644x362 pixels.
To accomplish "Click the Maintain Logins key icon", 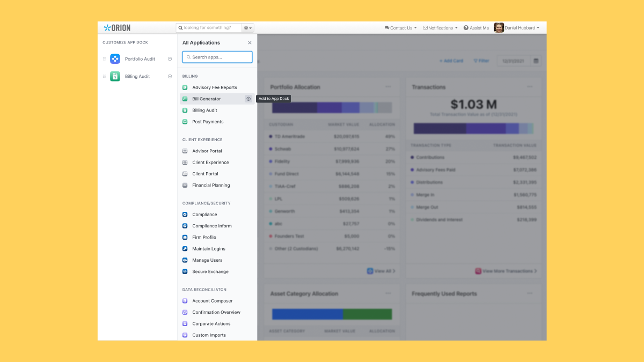I will coord(185,249).
